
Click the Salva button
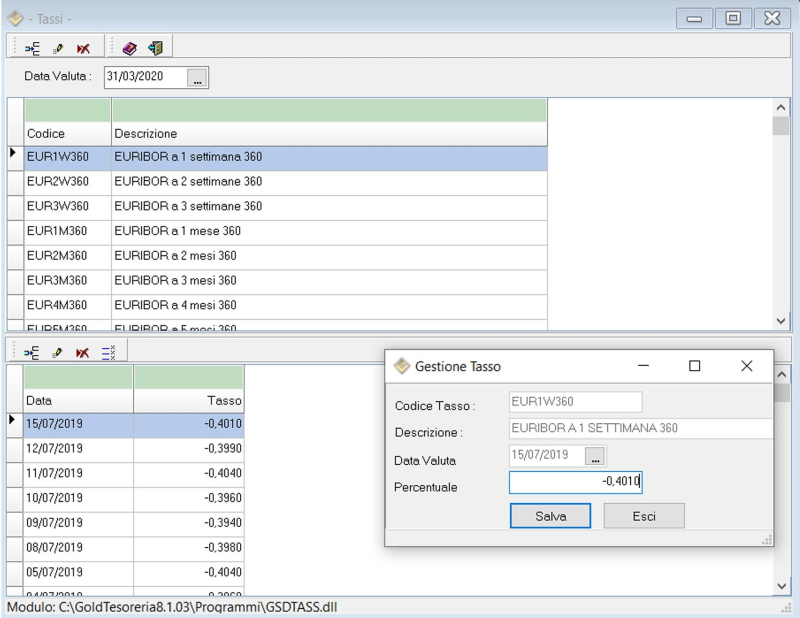[551, 516]
